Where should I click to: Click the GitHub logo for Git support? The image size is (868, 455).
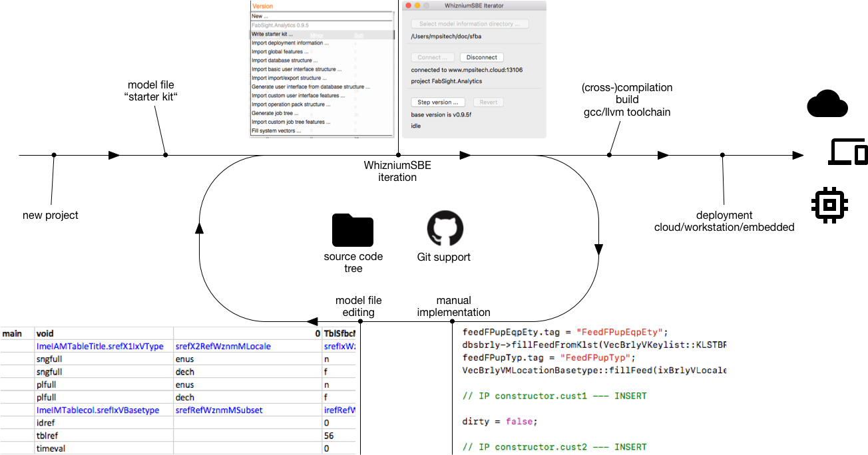pyautogui.click(x=444, y=229)
